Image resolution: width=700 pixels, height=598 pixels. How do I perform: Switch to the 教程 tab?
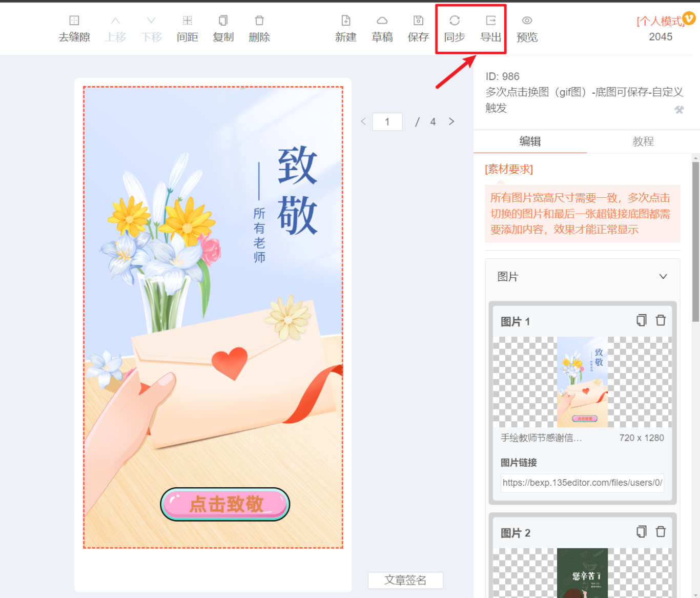coord(643,141)
